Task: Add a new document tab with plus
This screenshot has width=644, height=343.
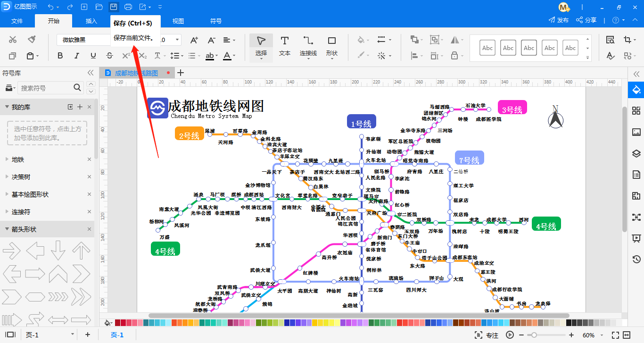Action: [180, 73]
